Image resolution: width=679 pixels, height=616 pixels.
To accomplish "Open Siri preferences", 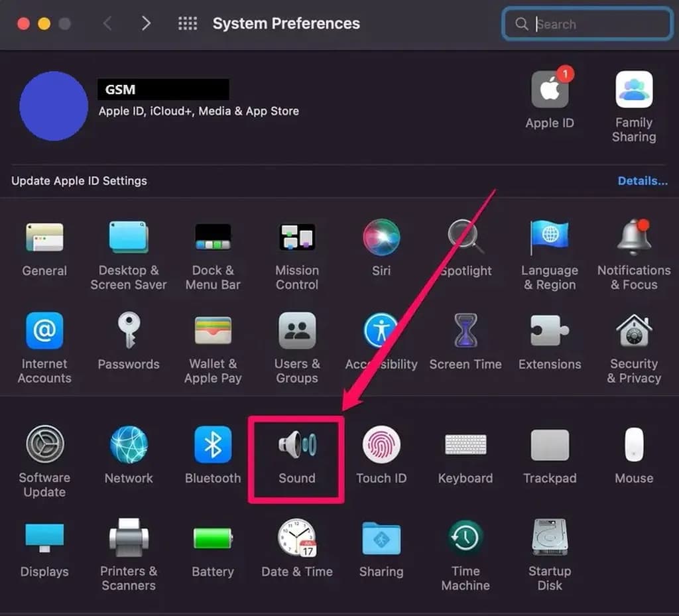I will coord(381,238).
